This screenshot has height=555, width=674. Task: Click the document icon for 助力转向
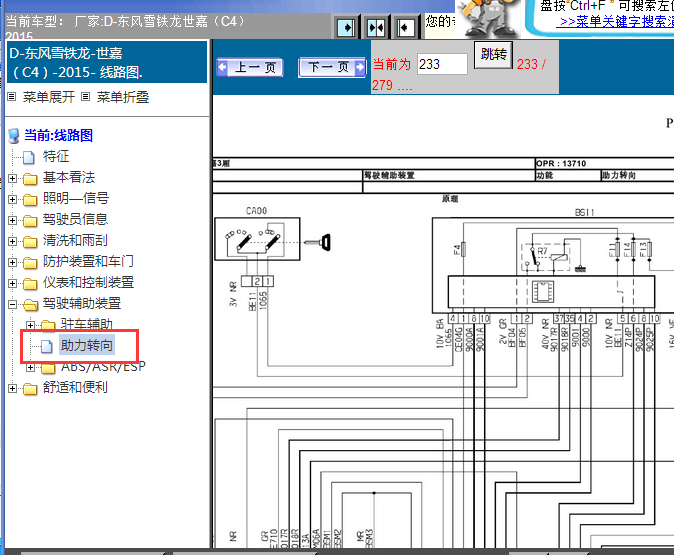[x=46, y=346]
